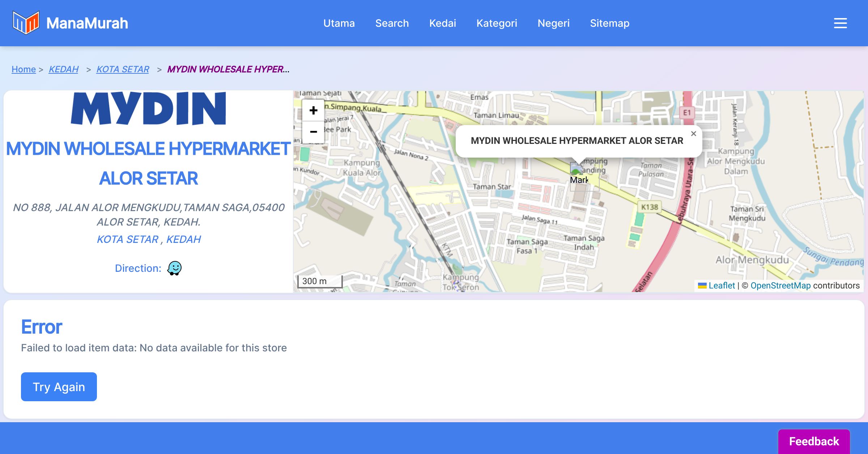The image size is (868, 454).
Task: Open the hamburger menu
Action: pyautogui.click(x=840, y=23)
